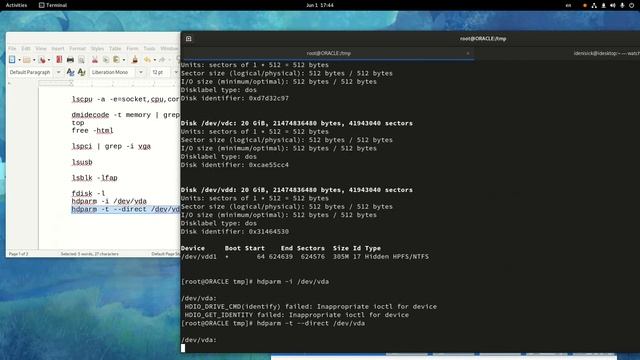Click 'Disk identifier: 0x31464530' in terminal
Image resolution: width=640 pixels, height=360 pixels.
coord(235,231)
